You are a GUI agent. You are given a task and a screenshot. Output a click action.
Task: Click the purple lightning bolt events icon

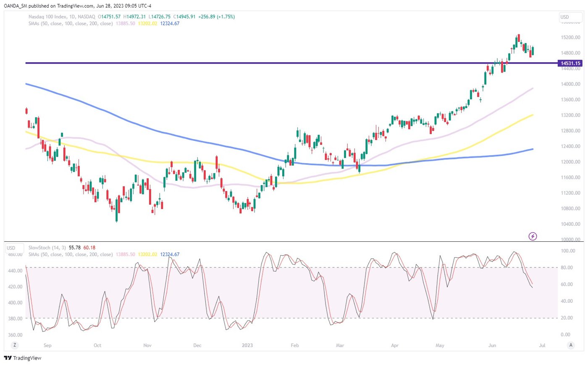[533, 236]
